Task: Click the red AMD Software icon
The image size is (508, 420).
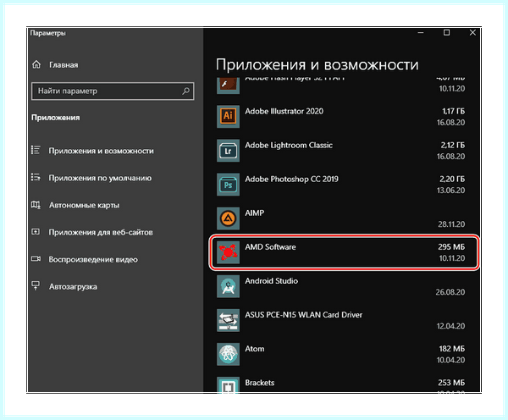Action: point(228,252)
